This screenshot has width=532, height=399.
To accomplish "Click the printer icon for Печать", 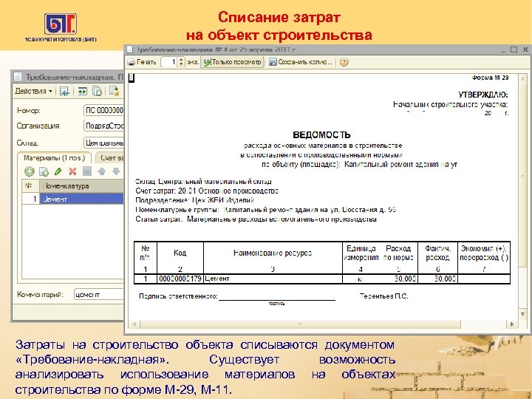I will pyautogui.click(x=131, y=62).
